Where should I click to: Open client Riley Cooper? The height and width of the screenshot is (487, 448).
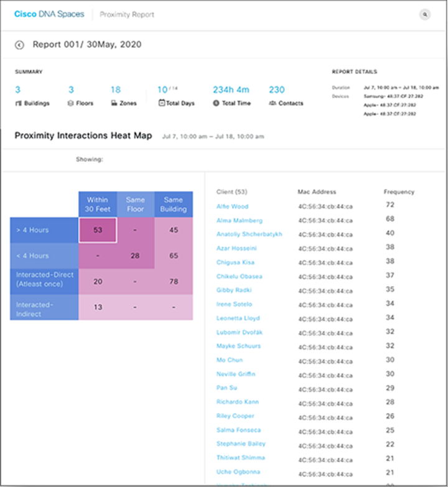click(235, 415)
